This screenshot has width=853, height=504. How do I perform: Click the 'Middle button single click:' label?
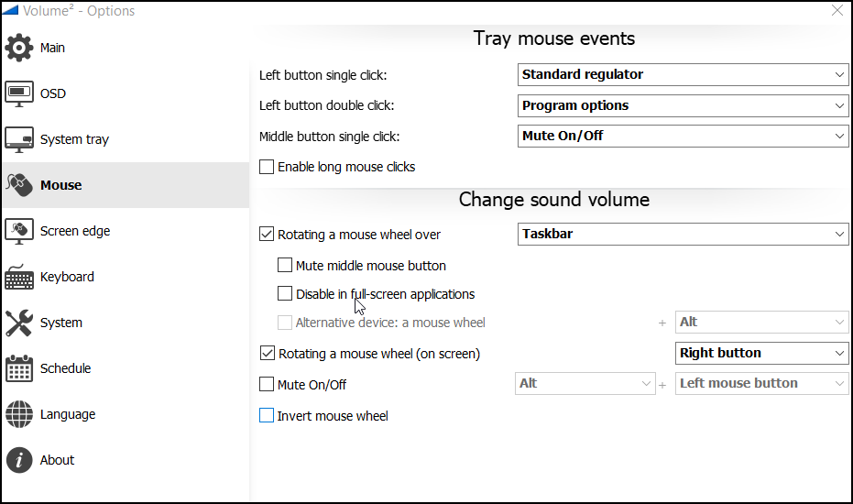[329, 137]
